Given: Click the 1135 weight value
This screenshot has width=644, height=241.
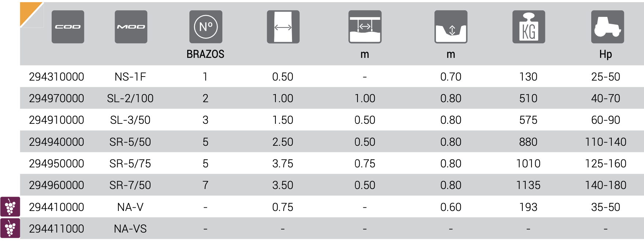Looking at the screenshot, I should pyautogui.click(x=528, y=185).
